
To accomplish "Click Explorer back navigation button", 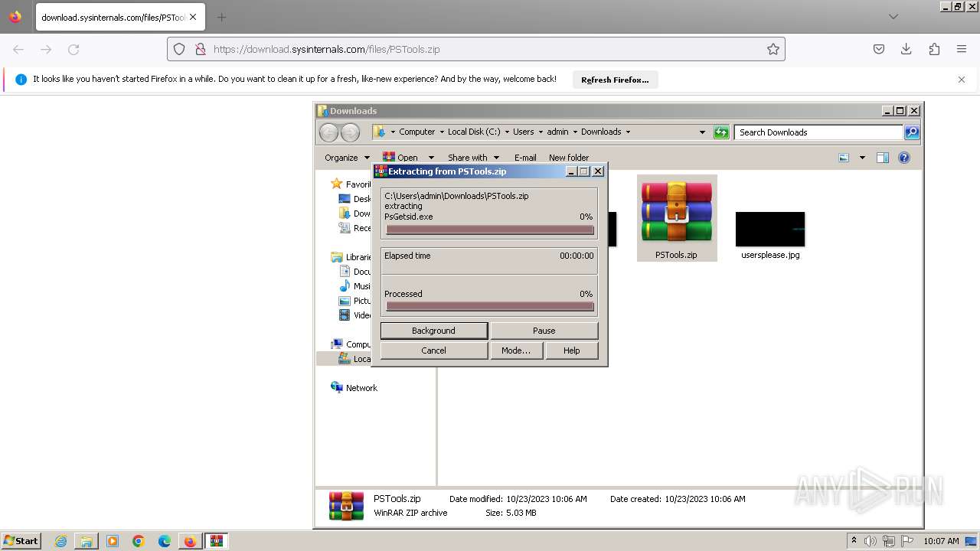I will tap(328, 132).
